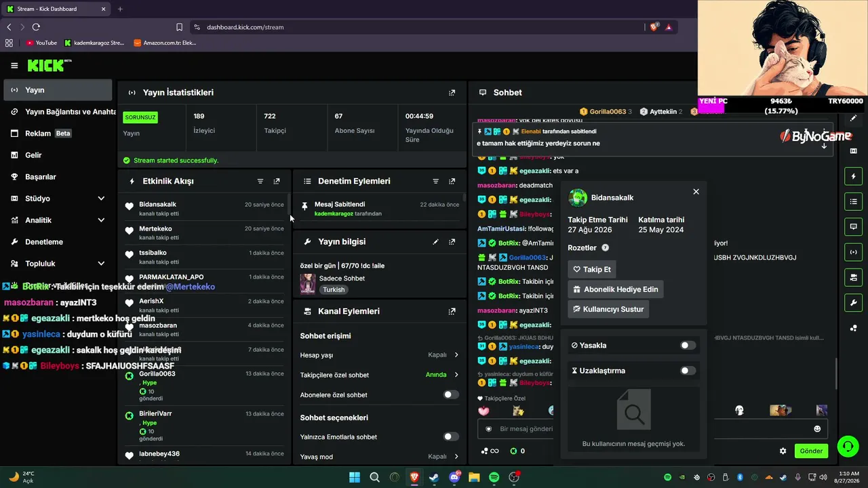Click the broadcast icon in right sidebar

click(x=853, y=252)
